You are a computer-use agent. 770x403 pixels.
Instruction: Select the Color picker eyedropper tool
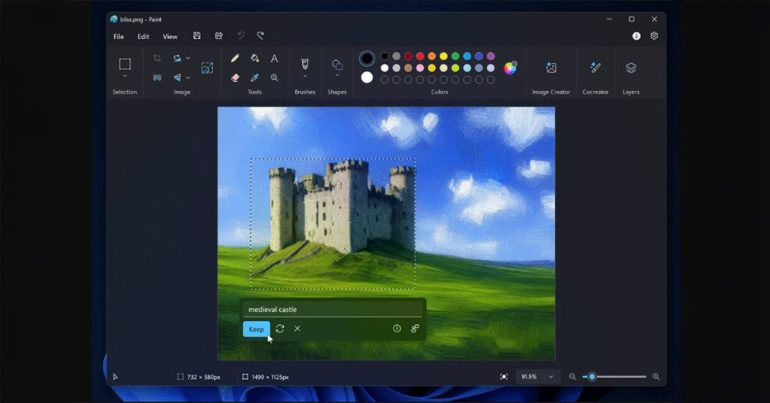(254, 78)
